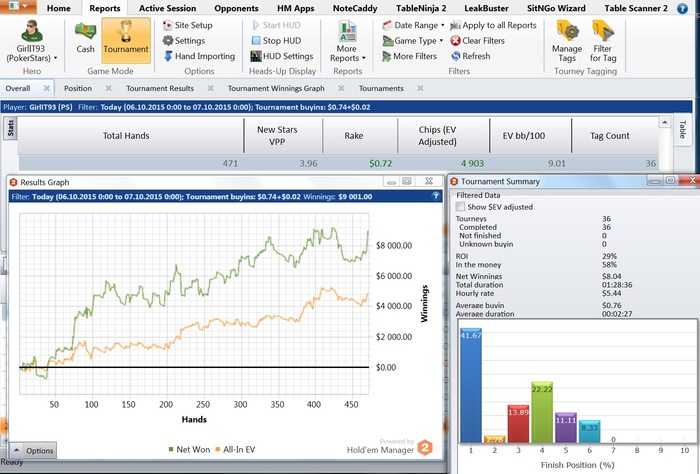
Task: Click Apply to all Reports
Action: click(493, 25)
